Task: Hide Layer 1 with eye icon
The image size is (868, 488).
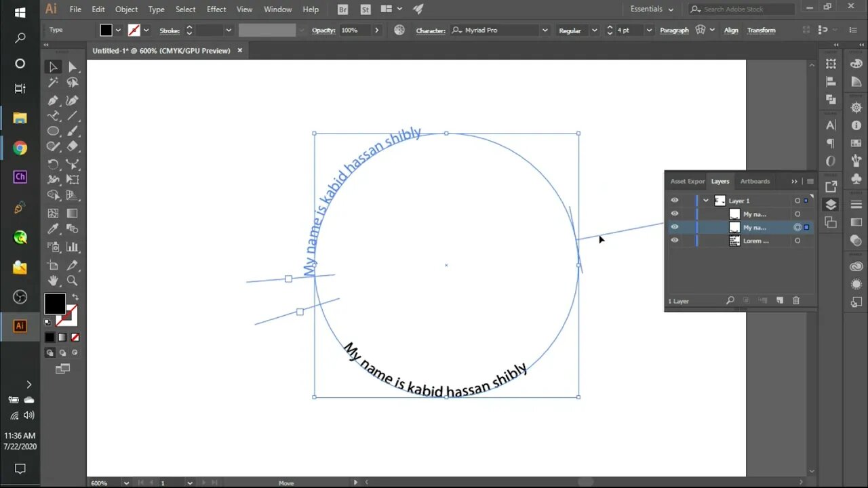Action: [675, 201]
